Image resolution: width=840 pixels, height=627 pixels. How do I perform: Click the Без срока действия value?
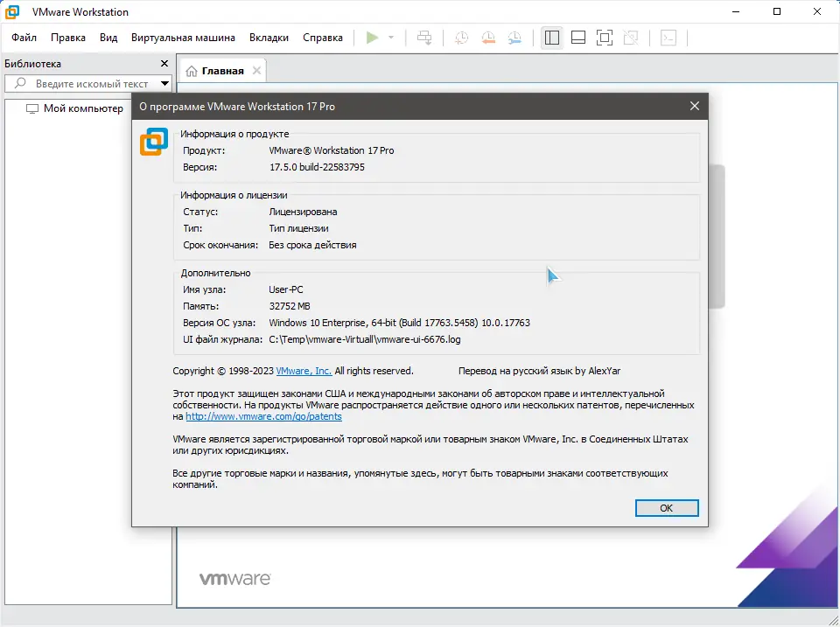click(312, 245)
